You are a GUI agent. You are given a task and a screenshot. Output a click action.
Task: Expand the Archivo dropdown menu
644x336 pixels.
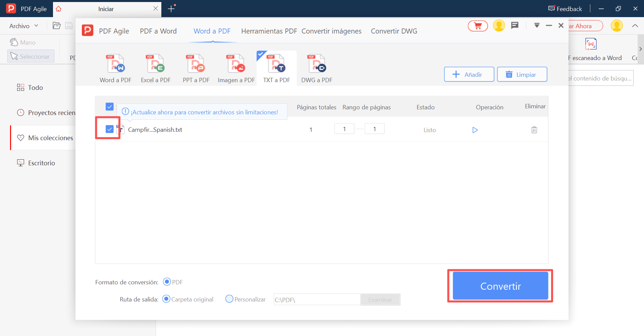pyautogui.click(x=24, y=26)
